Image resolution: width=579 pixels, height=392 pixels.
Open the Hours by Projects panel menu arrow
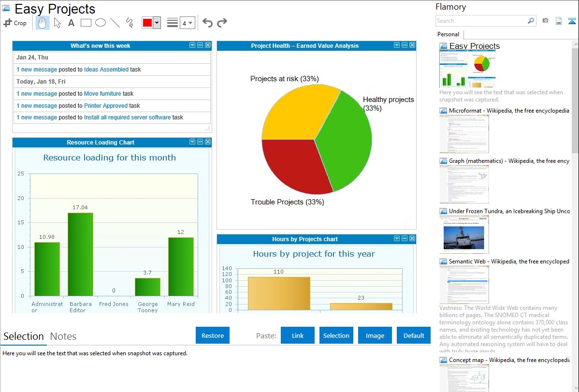tap(397, 239)
